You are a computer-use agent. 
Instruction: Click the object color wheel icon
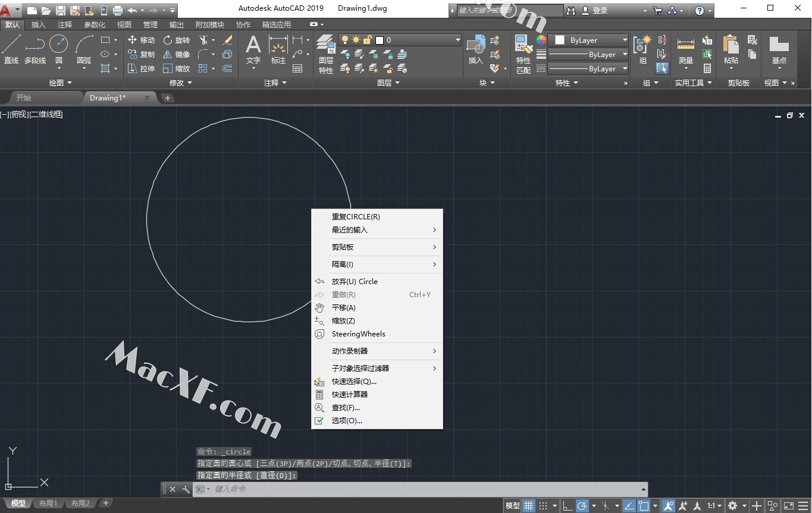click(x=541, y=40)
